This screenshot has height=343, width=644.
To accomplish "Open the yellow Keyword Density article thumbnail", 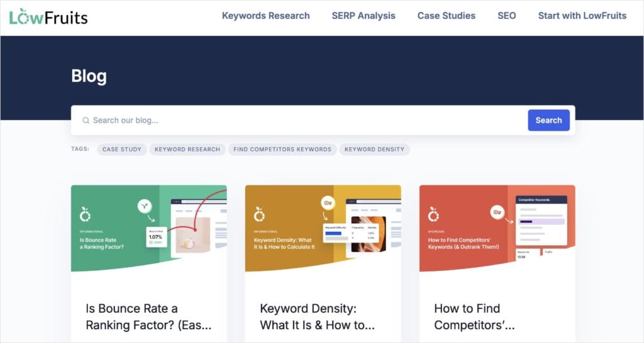I will (323, 228).
